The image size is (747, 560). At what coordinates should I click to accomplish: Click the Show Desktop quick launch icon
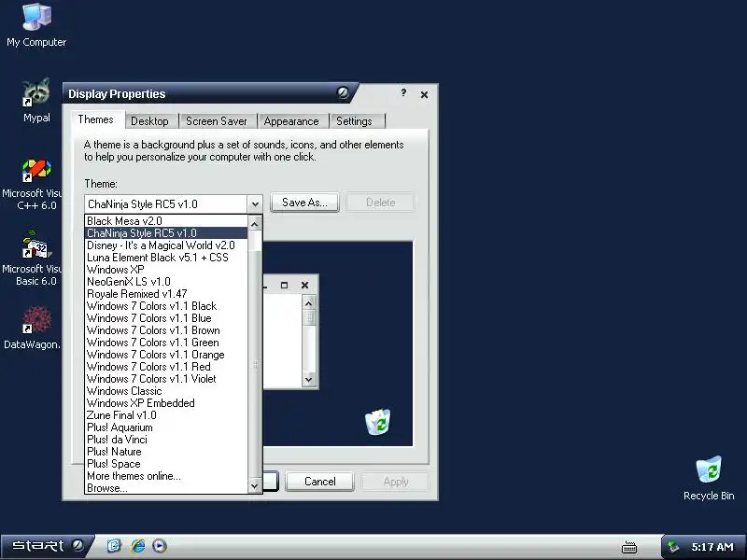click(x=114, y=546)
